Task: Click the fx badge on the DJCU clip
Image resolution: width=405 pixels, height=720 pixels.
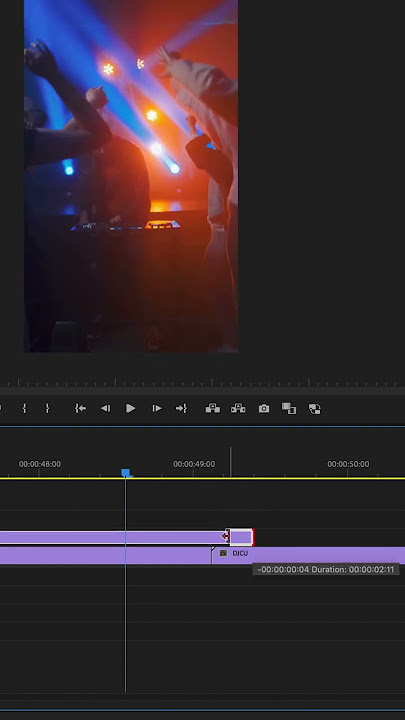Action: (x=223, y=553)
